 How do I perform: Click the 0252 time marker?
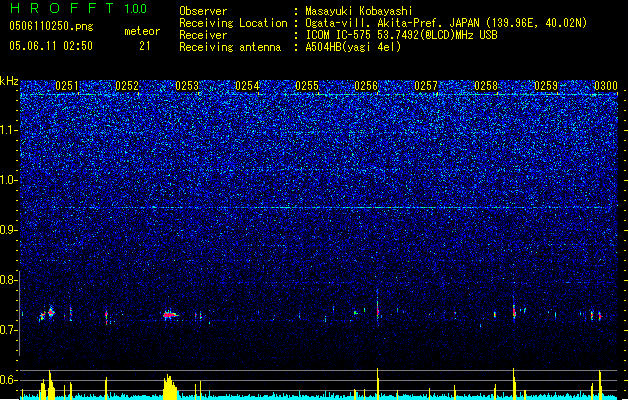[x=127, y=86]
